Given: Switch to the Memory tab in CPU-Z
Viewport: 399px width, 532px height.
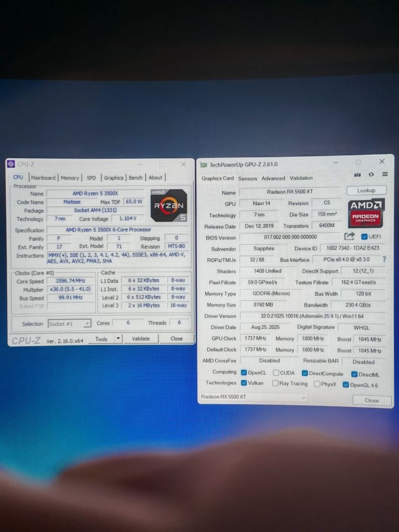Looking at the screenshot, I should tap(70, 178).
